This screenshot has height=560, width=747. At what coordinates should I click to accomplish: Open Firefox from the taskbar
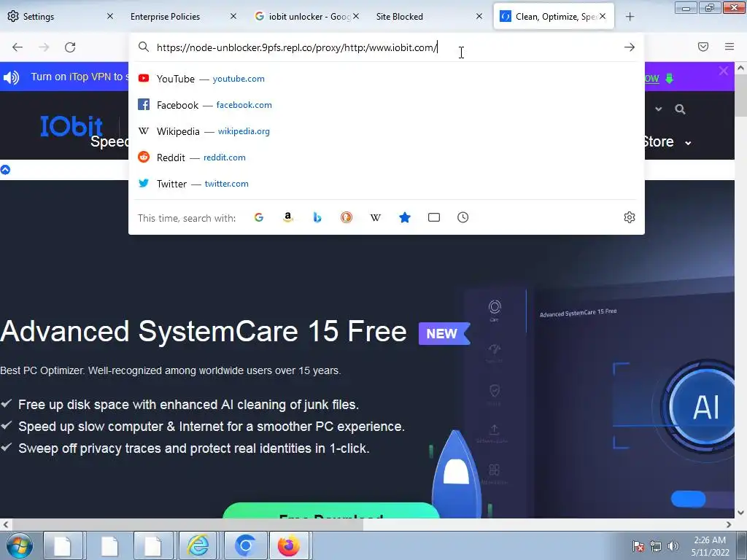289,545
